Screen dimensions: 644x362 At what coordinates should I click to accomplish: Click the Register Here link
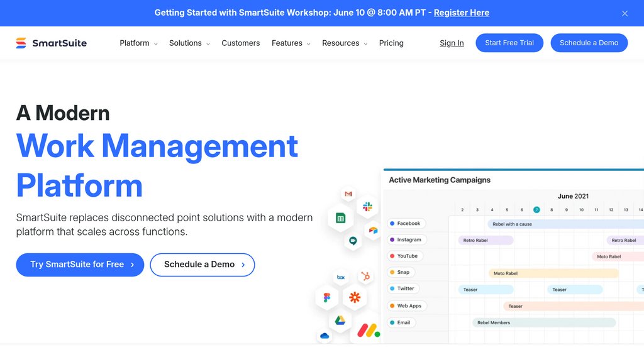[x=461, y=13]
